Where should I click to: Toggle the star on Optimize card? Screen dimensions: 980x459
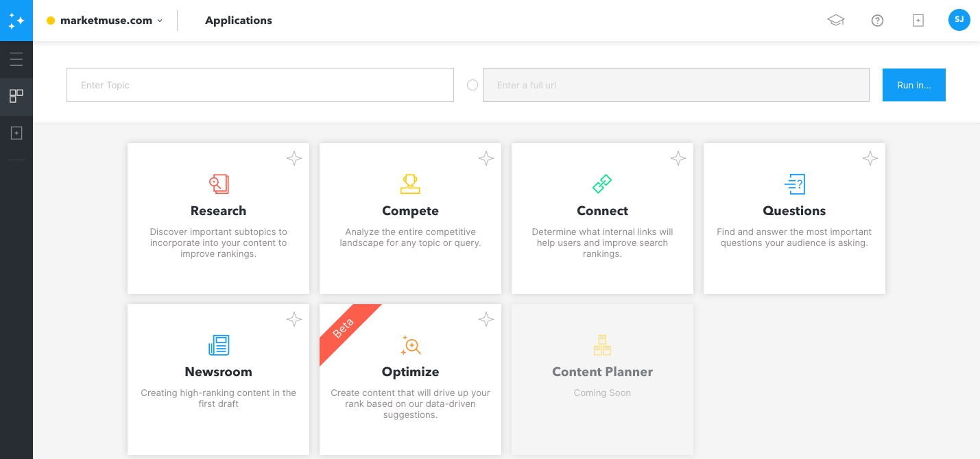point(486,319)
